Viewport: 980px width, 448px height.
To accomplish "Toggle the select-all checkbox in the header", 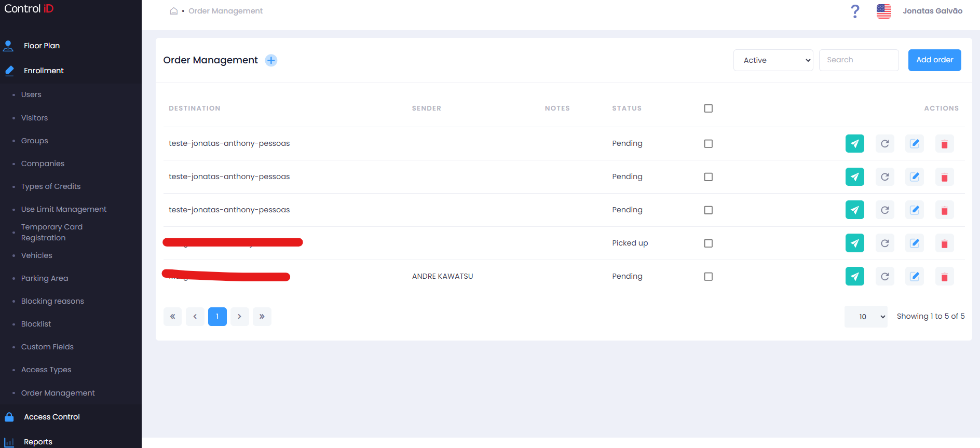I will click(708, 108).
